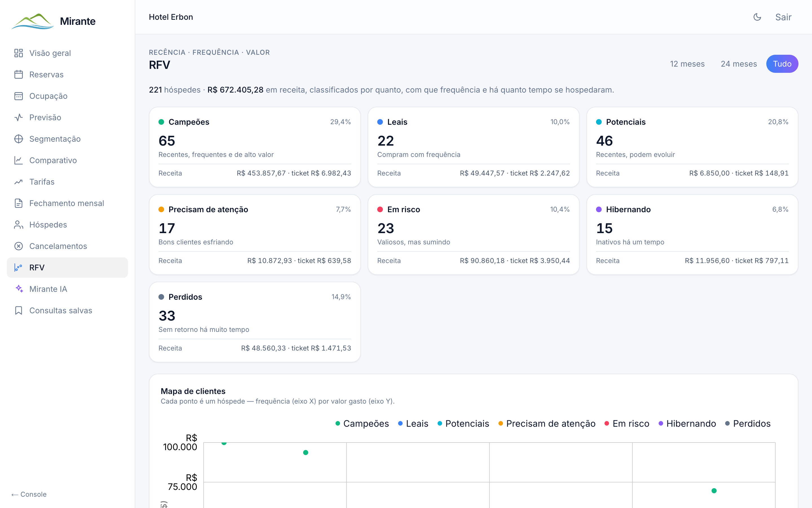Click the Perdidos count 33

[x=167, y=316]
